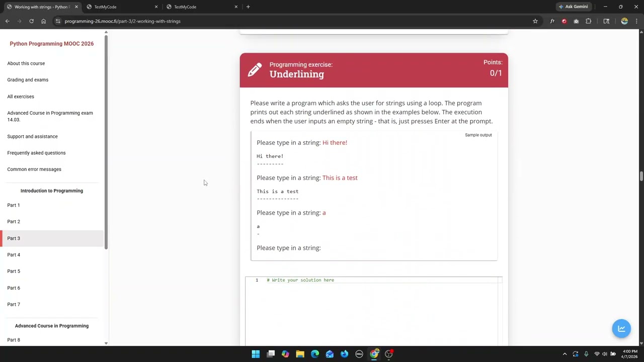This screenshot has height=362, width=644.
Task: Click the address bar URL
Action: [122, 21]
